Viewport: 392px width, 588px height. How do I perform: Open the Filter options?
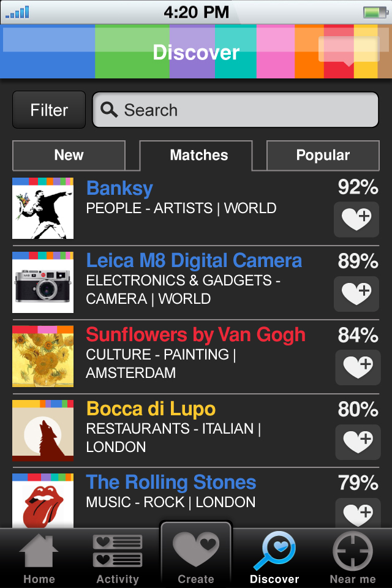[x=49, y=110]
